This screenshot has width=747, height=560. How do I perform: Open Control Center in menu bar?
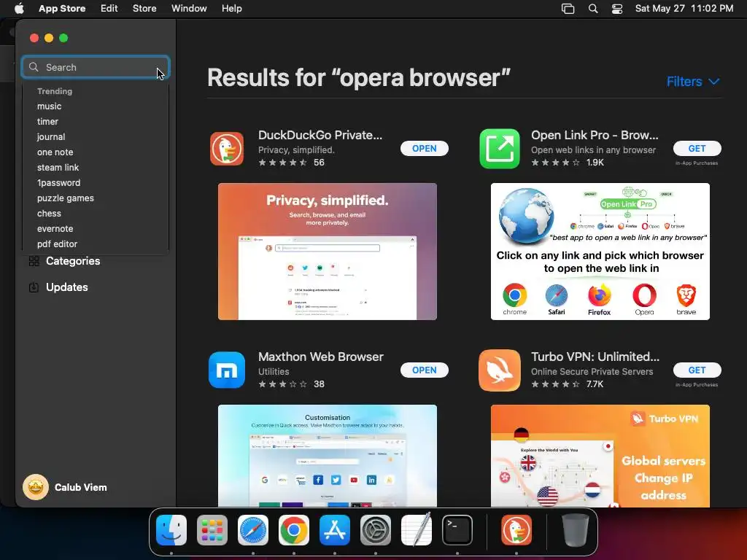(x=617, y=9)
